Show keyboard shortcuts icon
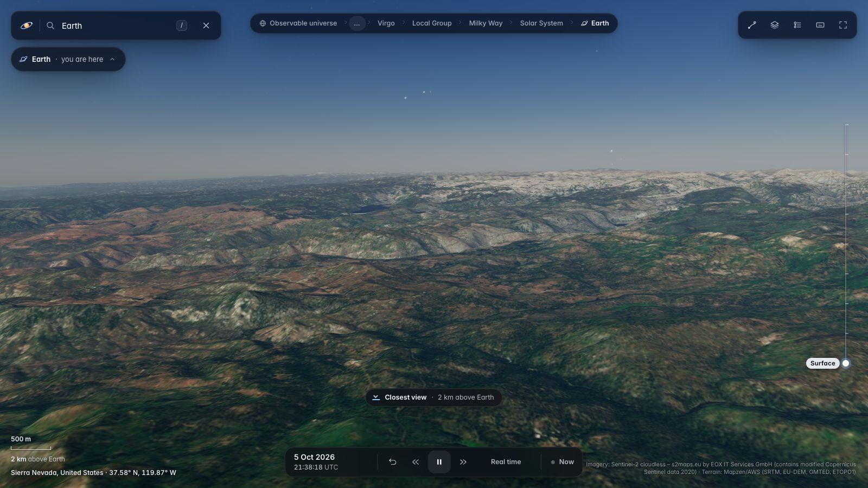Image resolution: width=868 pixels, height=488 pixels. tap(820, 25)
